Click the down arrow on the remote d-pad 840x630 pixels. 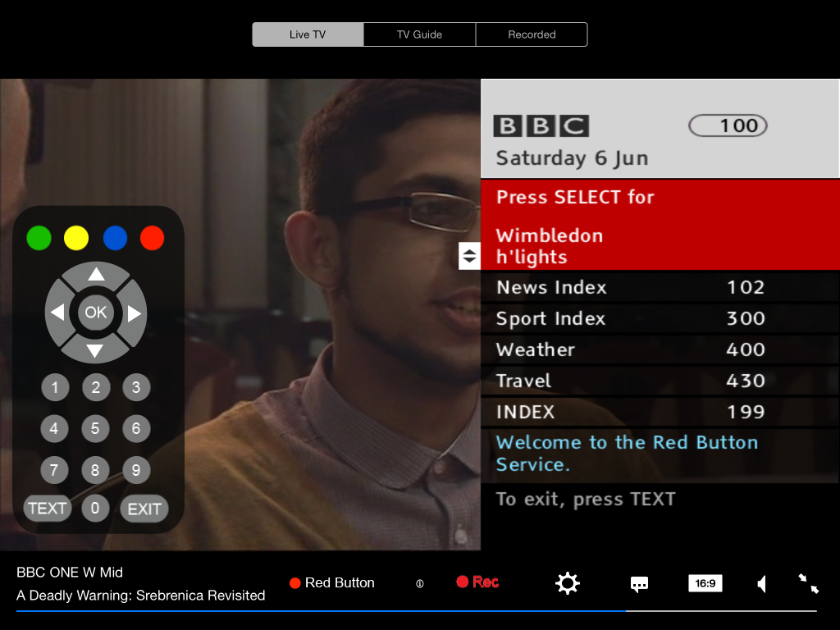pos(95,351)
